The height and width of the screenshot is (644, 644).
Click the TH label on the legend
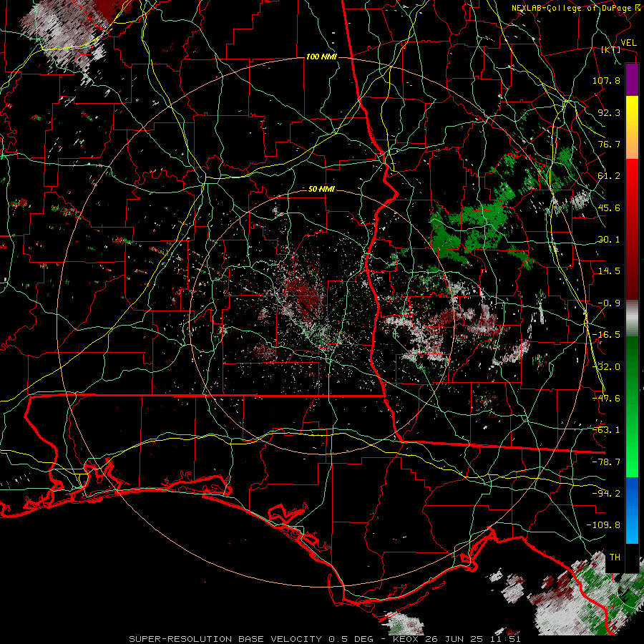tap(615, 557)
